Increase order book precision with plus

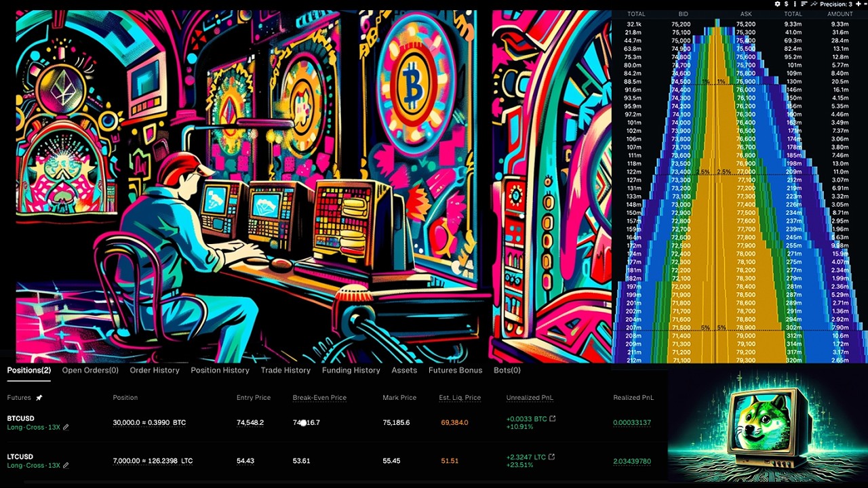(x=858, y=4)
